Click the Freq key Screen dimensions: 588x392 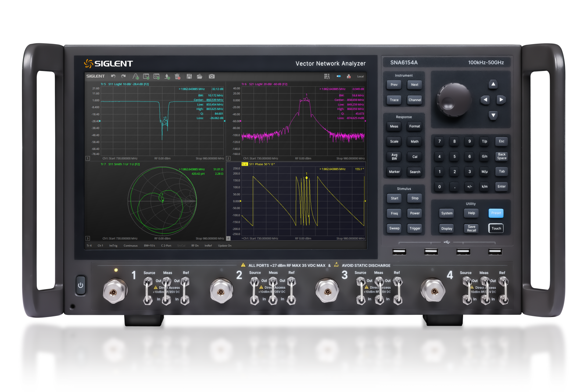tap(394, 213)
